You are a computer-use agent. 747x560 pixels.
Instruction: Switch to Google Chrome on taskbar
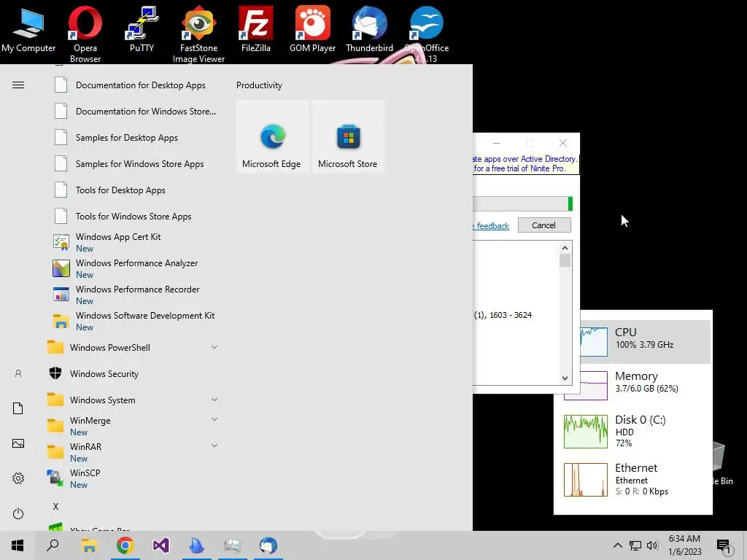(125, 545)
